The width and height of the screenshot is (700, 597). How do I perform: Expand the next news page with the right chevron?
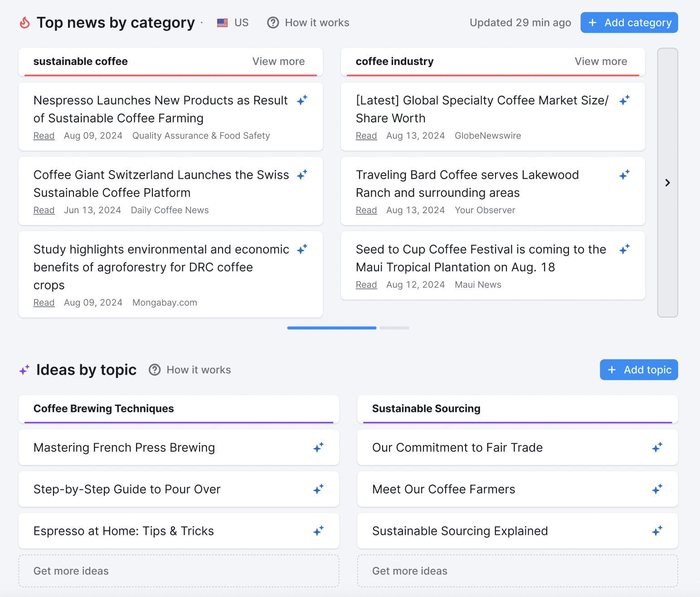pyautogui.click(x=667, y=182)
